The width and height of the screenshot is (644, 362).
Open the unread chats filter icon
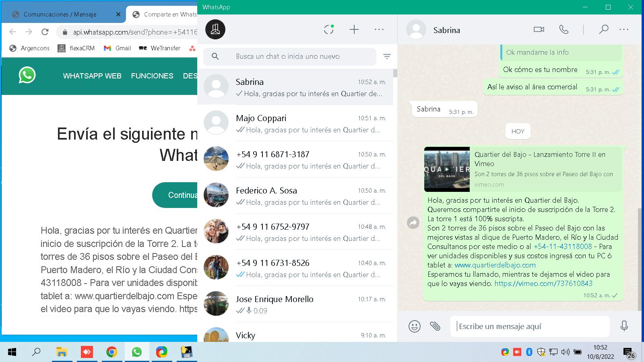387,56
